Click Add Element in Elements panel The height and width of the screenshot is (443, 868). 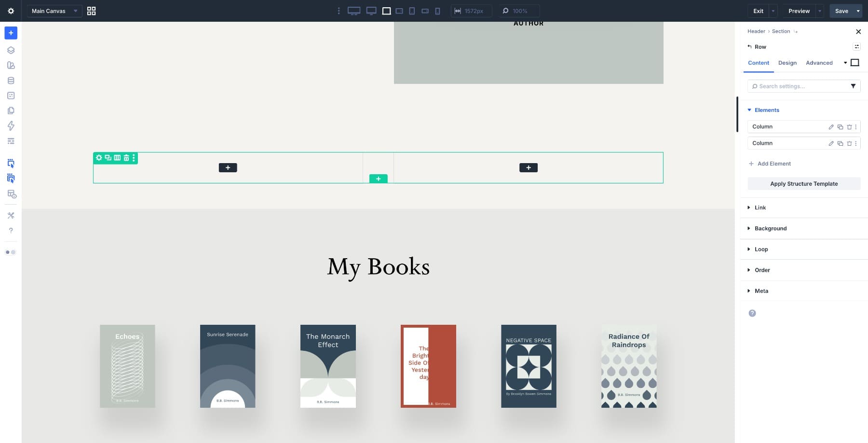pyautogui.click(x=770, y=164)
